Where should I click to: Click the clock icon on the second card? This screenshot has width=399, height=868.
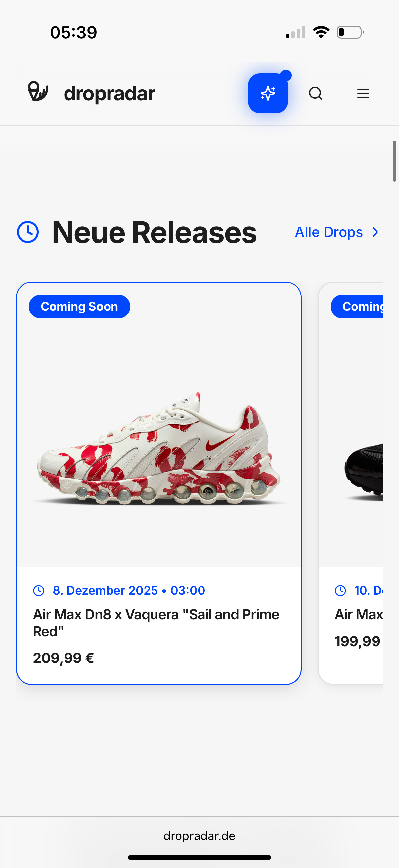(x=340, y=590)
